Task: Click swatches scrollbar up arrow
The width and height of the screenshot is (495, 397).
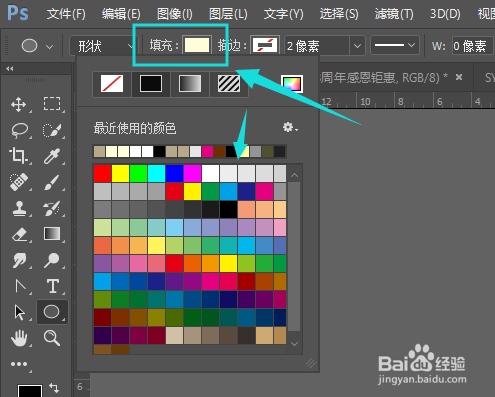Action: click(294, 175)
